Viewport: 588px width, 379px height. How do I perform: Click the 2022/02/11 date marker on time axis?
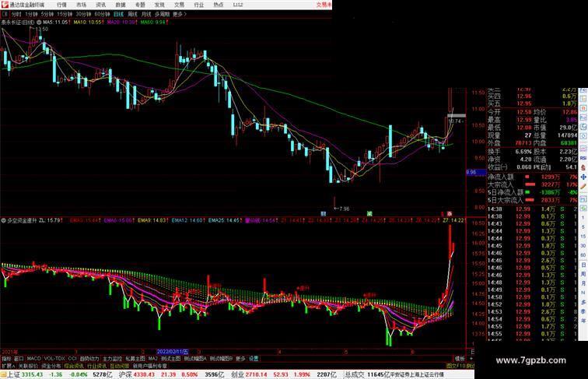coord(173,352)
